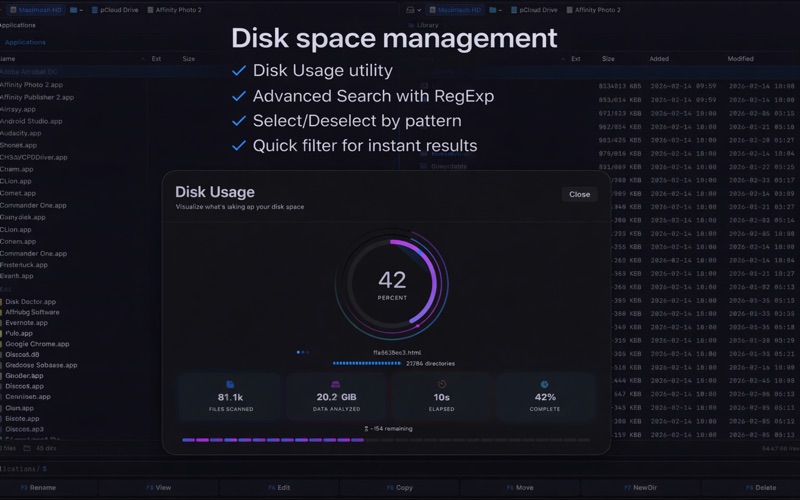Image resolution: width=800 pixels, height=500 pixels.
Task: Click the hourglass icon beside remaining time
Action: coord(366,429)
